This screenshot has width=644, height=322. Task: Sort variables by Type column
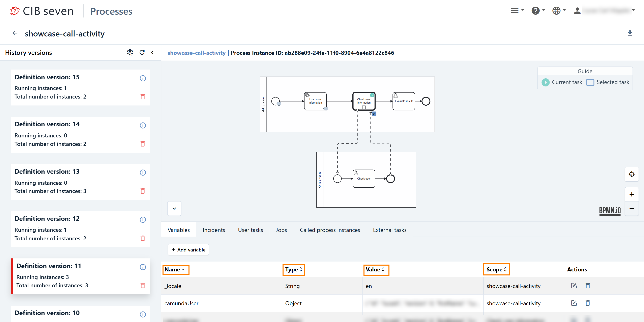(293, 270)
